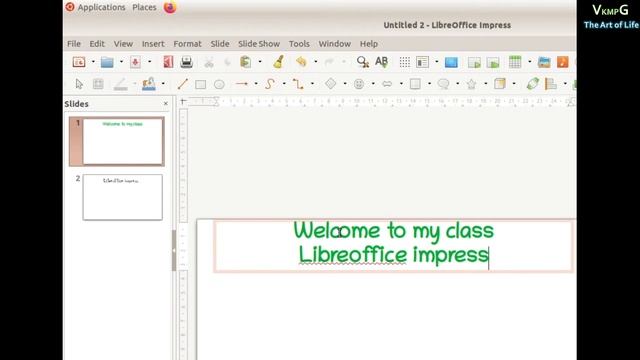The width and height of the screenshot is (640, 360).
Task: Open the Paste dropdown arrow
Action: (x=260, y=62)
